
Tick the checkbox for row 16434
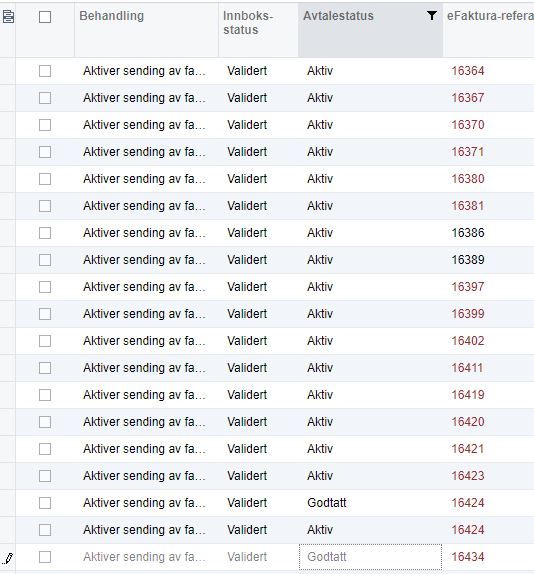pyautogui.click(x=45, y=557)
